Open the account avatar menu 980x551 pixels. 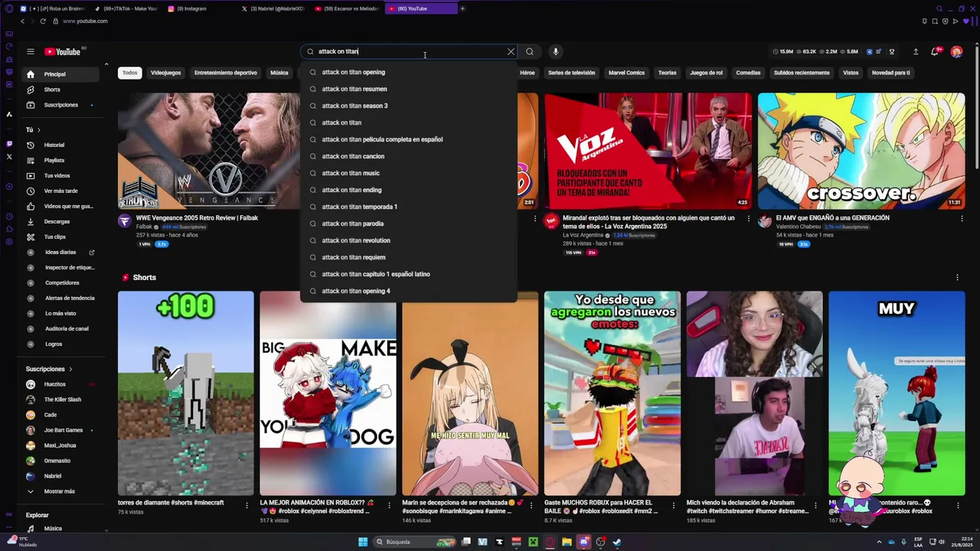pyautogui.click(x=956, y=51)
